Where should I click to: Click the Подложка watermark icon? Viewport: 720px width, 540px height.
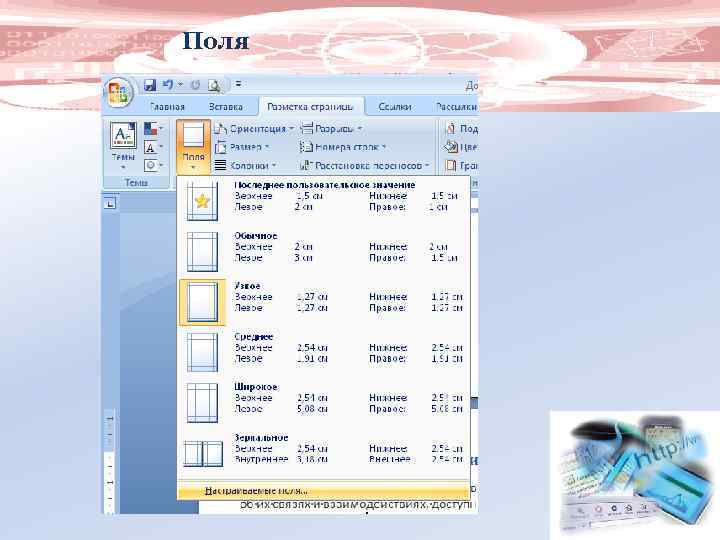(451, 129)
